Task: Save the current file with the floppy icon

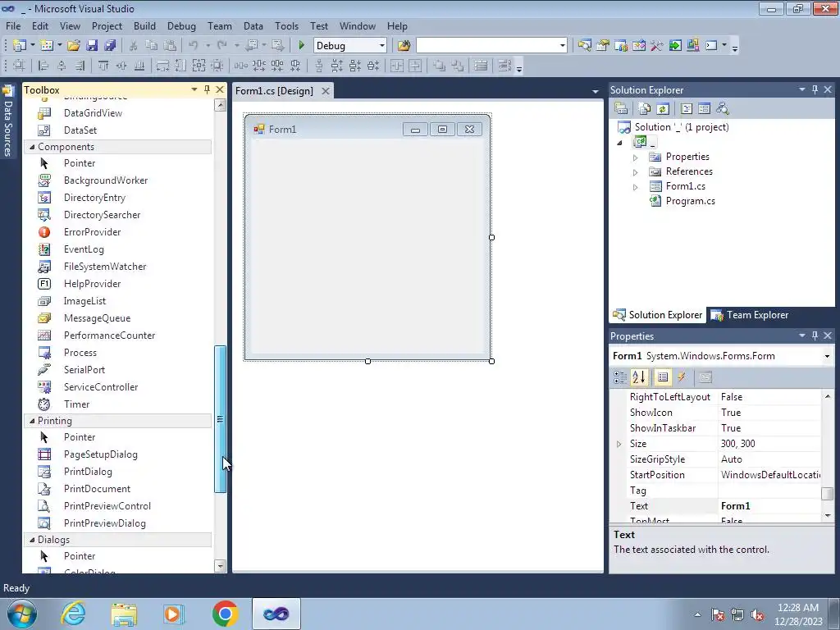Action: coord(92,46)
